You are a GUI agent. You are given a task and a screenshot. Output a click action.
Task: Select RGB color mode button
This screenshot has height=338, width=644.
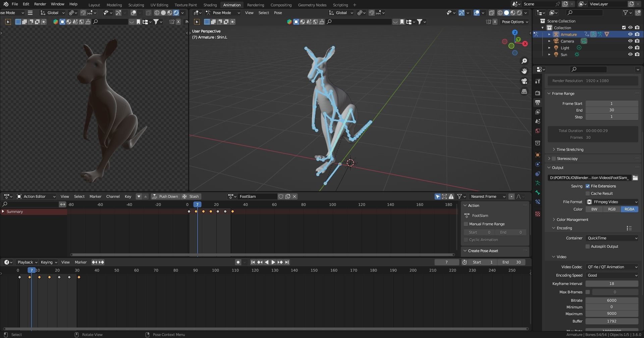(611, 209)
